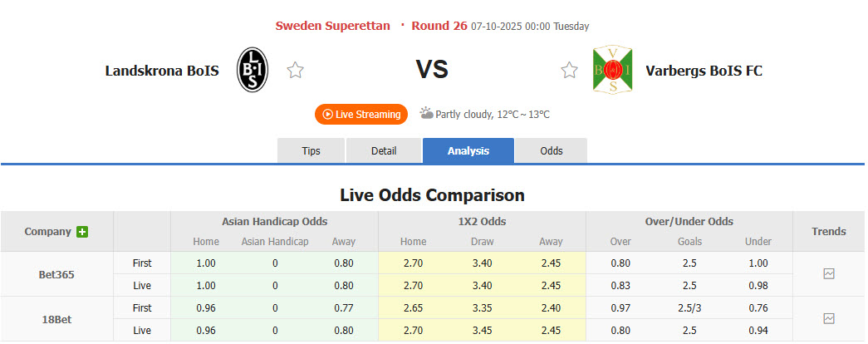This screenshot has width=868, height=344.
Task: Click the green plus icon beside Company
Action: [82, 232]
